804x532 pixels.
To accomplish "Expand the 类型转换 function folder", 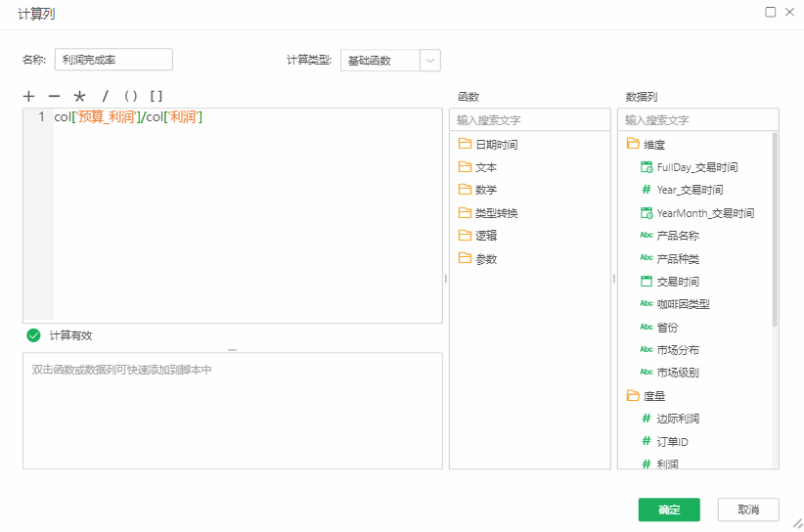I will [496, 213].
